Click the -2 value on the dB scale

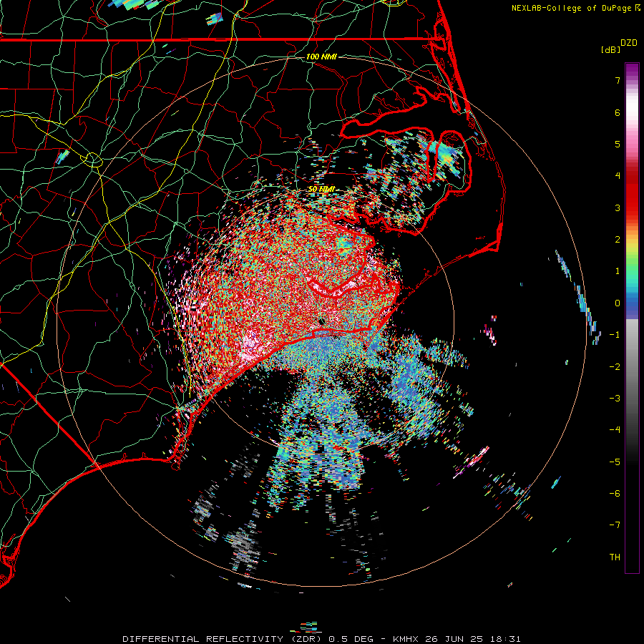(615, 367)
